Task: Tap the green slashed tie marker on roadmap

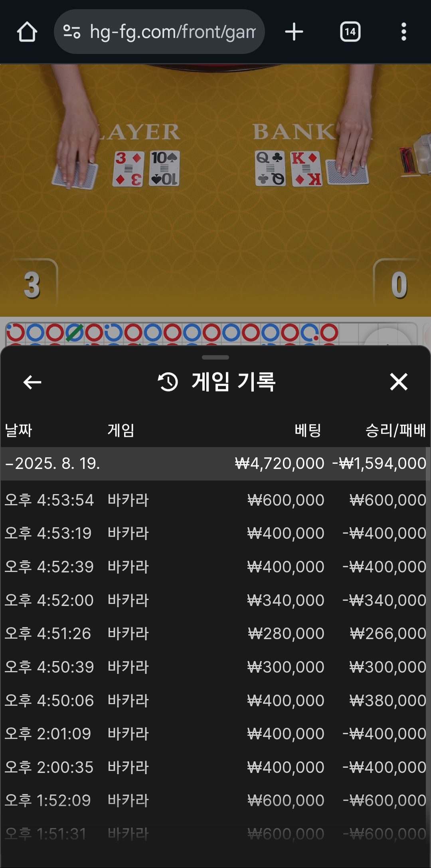Action: tap(75, 332)
